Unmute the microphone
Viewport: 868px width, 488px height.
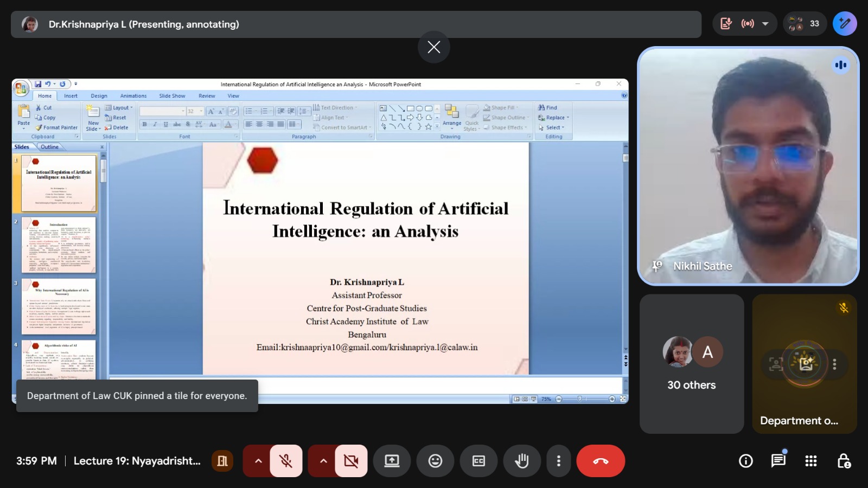286,461
